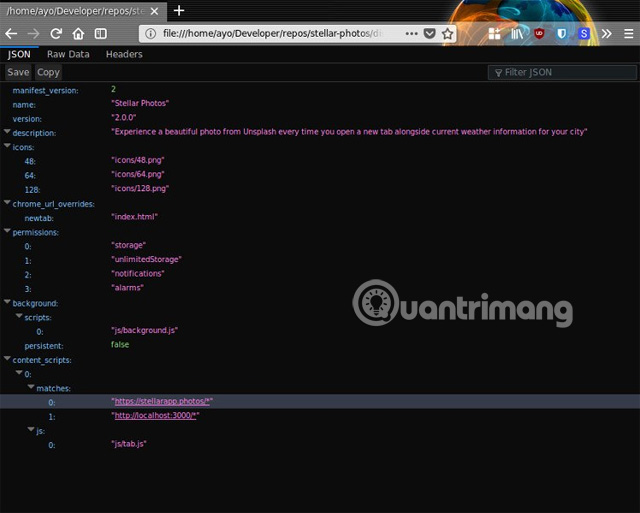Screen dimensions: 640x513
Task: Collapse the chrome_url_overrides node
Action: 7,202
